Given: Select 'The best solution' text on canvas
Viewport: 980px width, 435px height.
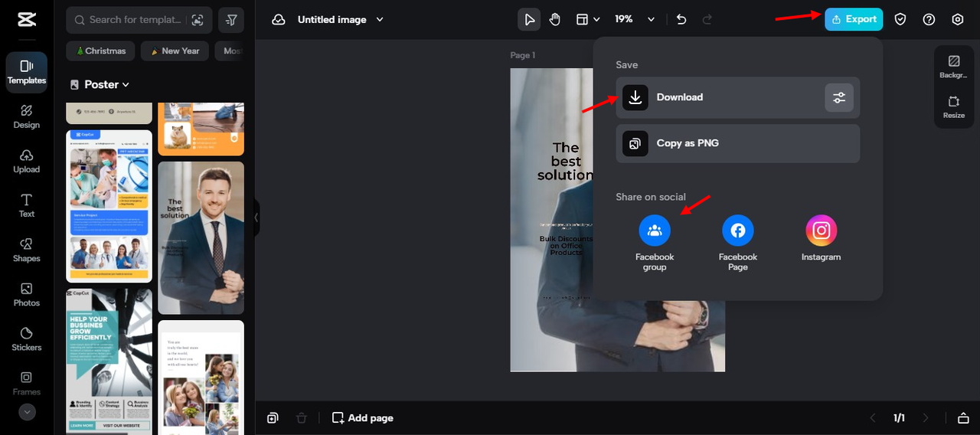Looking at the screenshot, I should coord(565,162).
